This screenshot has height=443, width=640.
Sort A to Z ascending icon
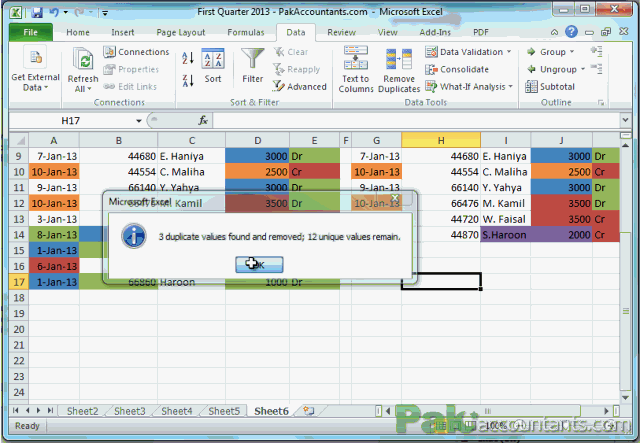(x=188, y=58)
